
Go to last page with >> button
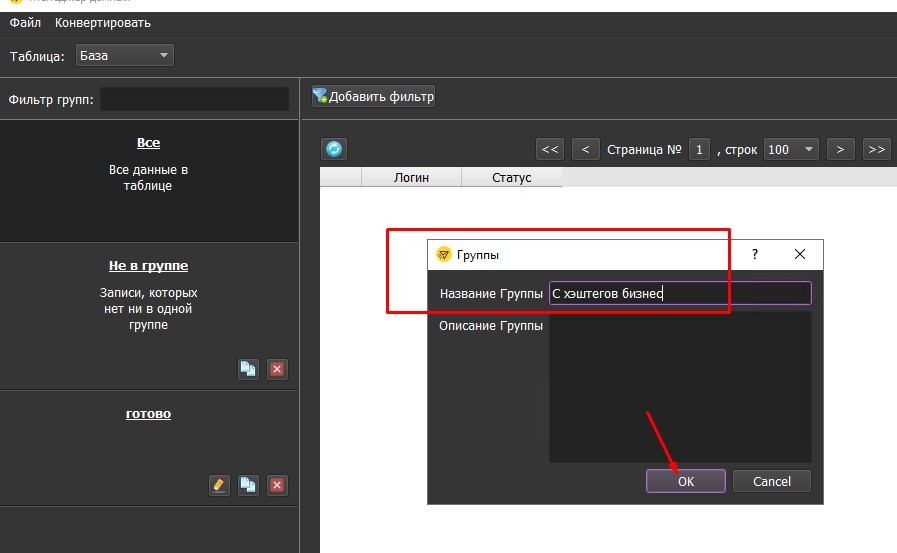click(x=876, y=149)
